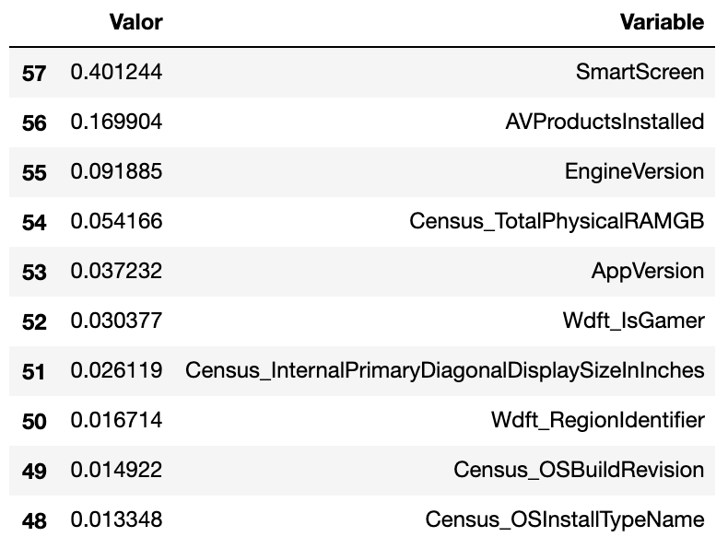Viewport: 728px width, 560px height.
Task: Select the 0.091885 value cell
Action: (x=116, y=171)
